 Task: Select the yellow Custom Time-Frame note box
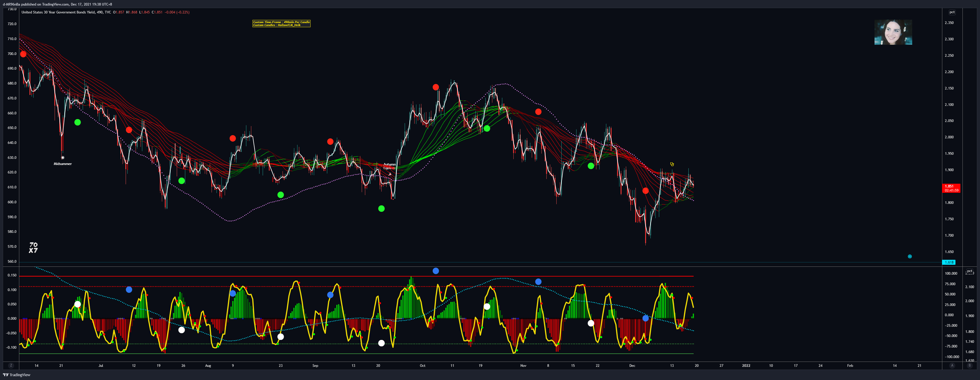[281, 24]
